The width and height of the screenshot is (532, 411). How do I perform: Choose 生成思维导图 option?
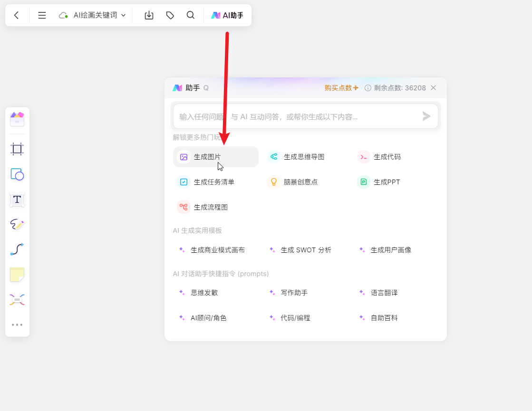(296, 157)
